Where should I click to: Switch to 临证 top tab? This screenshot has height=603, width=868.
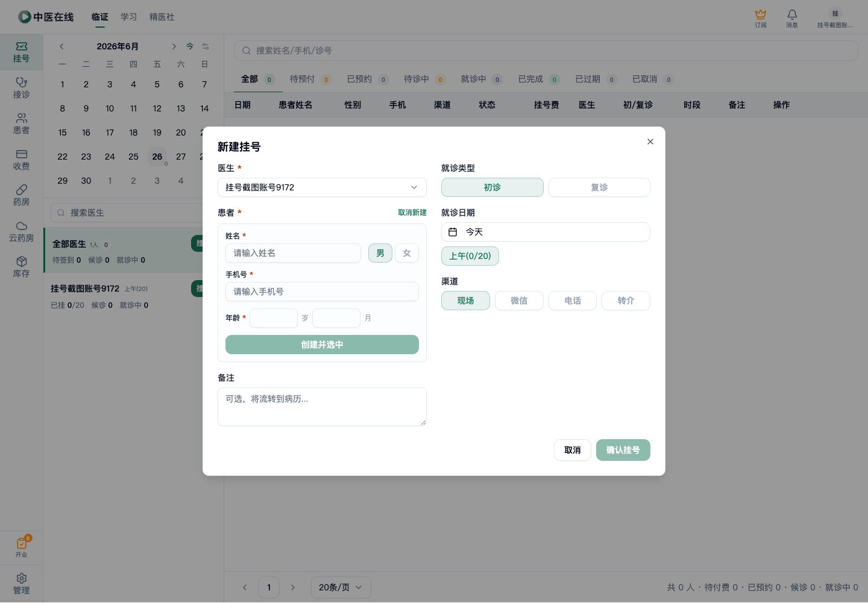point(100,17)
